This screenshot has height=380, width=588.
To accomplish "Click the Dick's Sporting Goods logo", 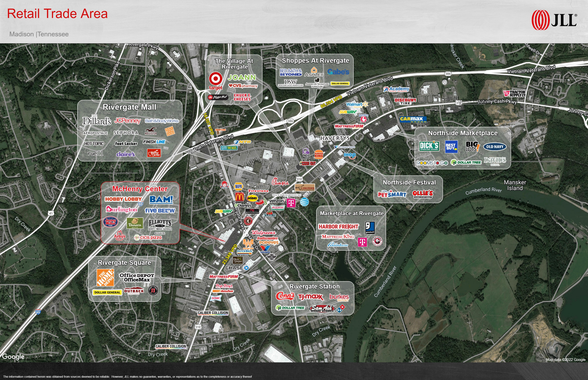I will point(429,146).
